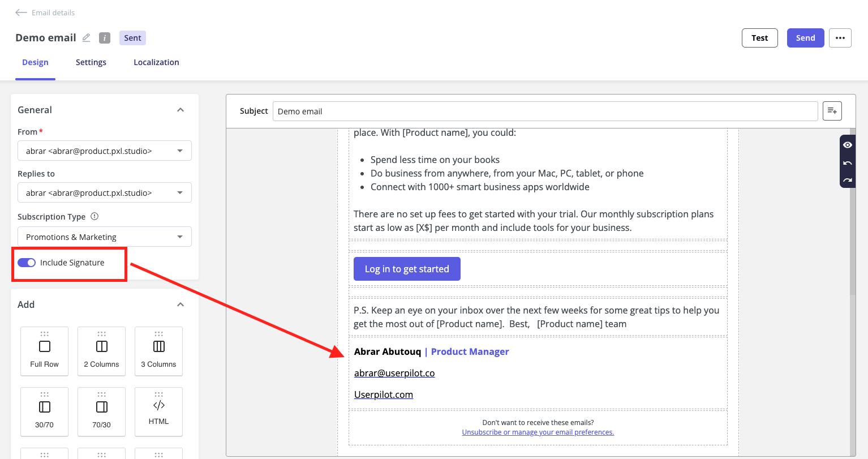Viewport: 868px width, 459px height.
Task: Collapse the Add section
Action: pyautogui.click(x=181, y=304)
